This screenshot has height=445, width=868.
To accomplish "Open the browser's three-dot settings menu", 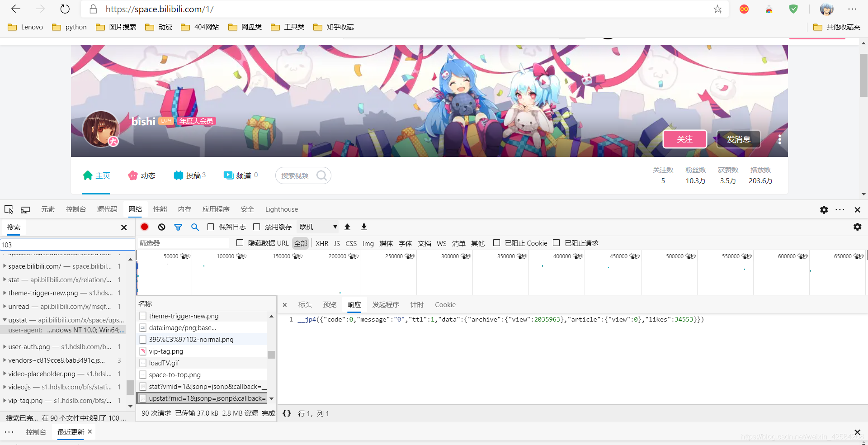I will coord(852,9).
